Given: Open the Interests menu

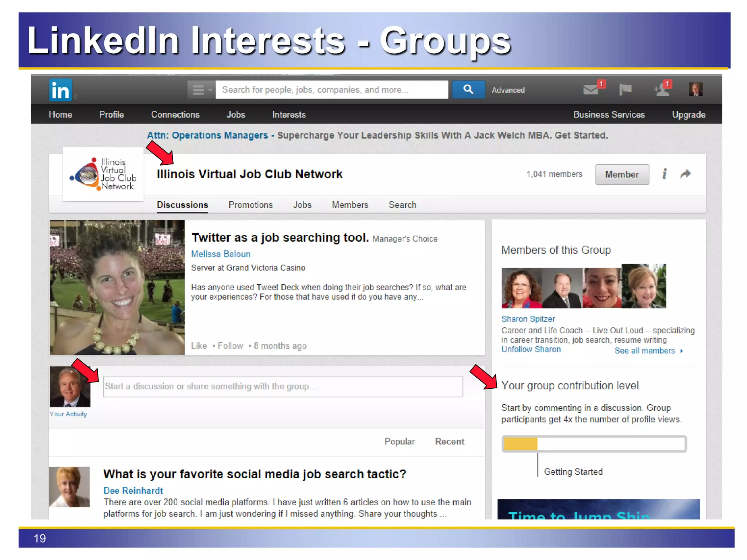Looking at the screenshot, I should click(x=289, y=114).
